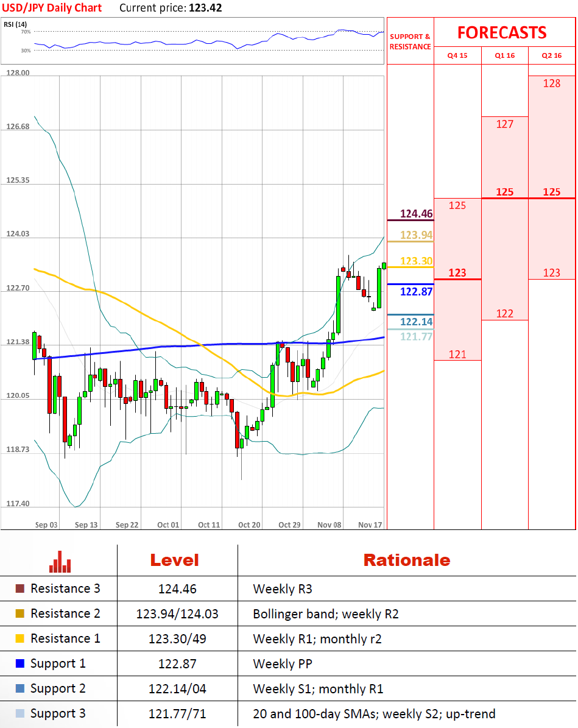Click the 123.94 resistance level marker
This screenshot has height=728, width=578.
(x=416, y=235)
